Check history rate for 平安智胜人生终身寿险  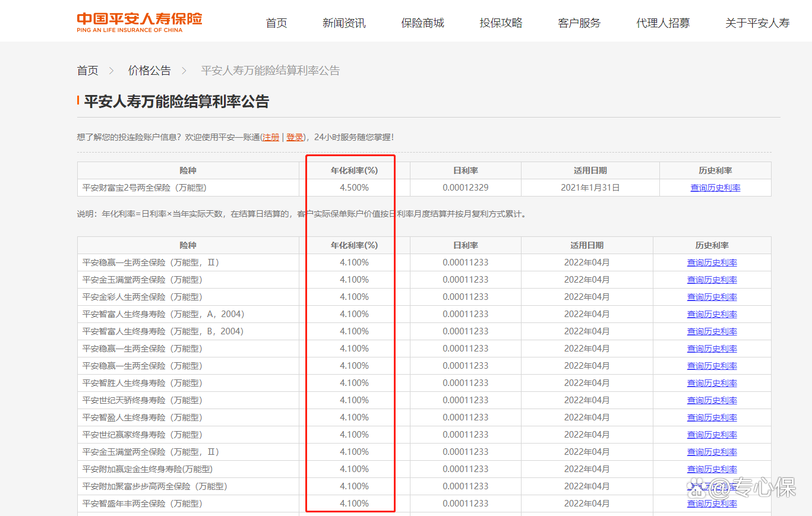(x=712, y=383)
